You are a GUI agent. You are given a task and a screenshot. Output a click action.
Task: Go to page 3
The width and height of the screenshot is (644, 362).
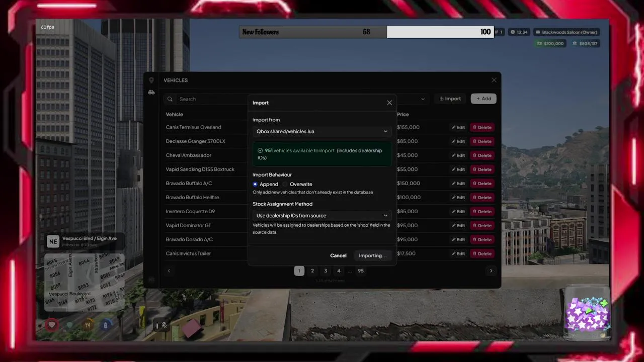click(326, 270)
